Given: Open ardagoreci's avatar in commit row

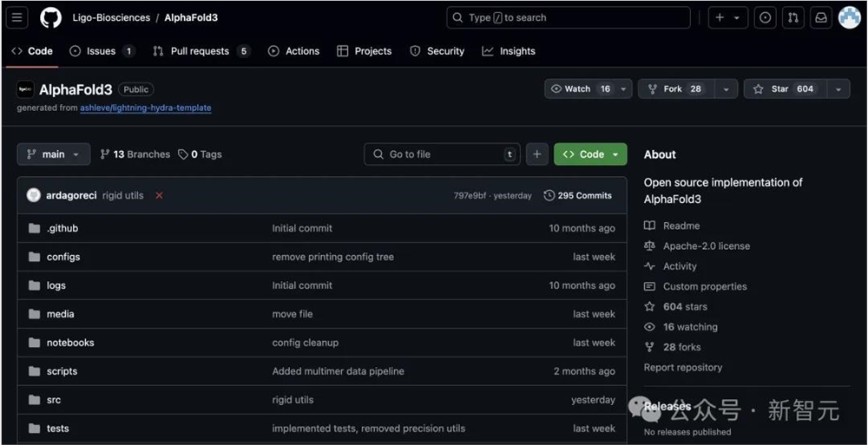Looking at the screenshot, I should [34, 195].
